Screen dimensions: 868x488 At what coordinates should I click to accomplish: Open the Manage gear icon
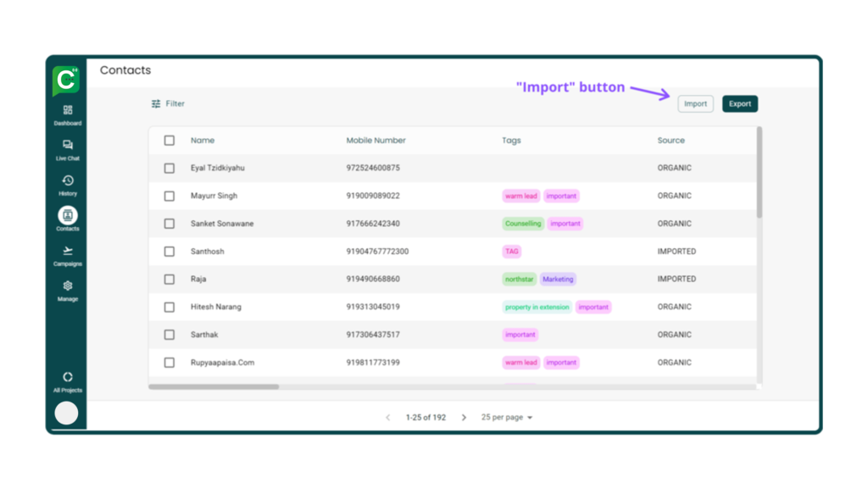click(68, 287)
